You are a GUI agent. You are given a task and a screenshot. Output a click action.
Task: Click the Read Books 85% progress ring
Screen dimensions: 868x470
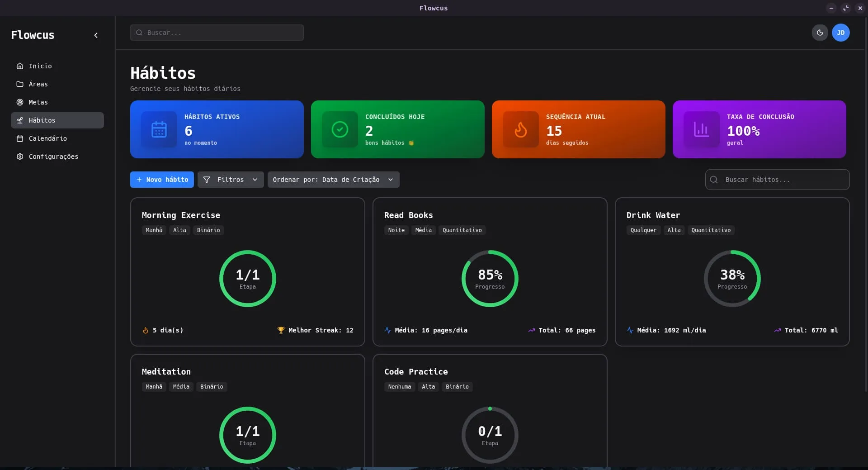pos(490,279)
